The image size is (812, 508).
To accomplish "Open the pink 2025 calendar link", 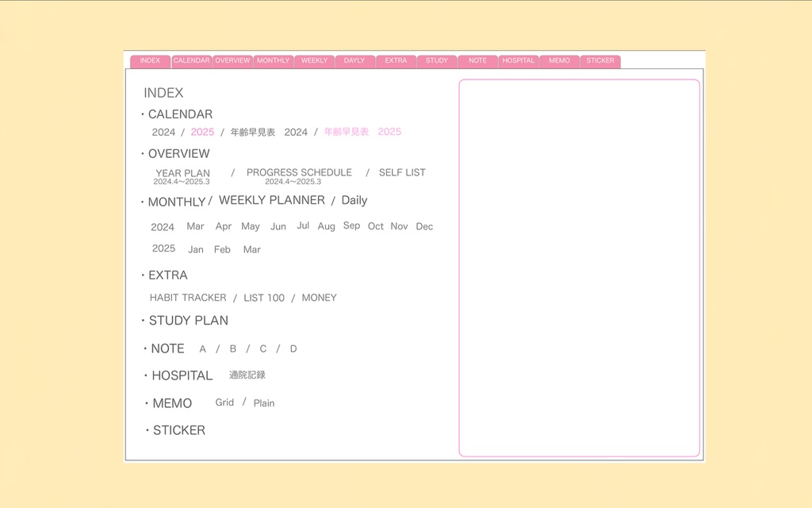I will [x=202, y=132].
